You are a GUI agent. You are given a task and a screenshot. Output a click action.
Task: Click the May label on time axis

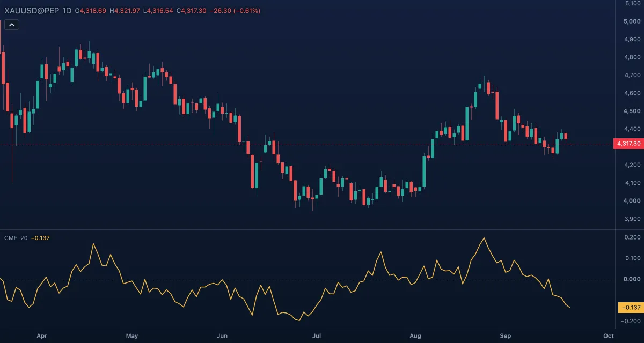132,336
